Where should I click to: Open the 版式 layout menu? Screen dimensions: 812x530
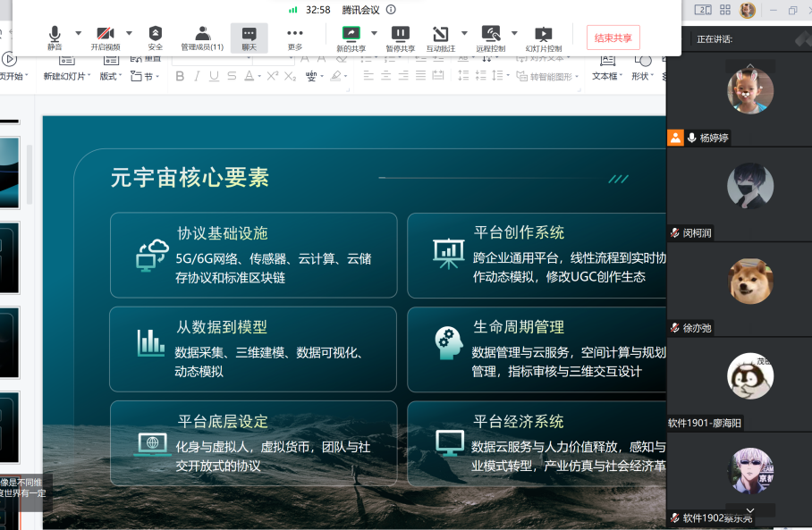(110, 77)
